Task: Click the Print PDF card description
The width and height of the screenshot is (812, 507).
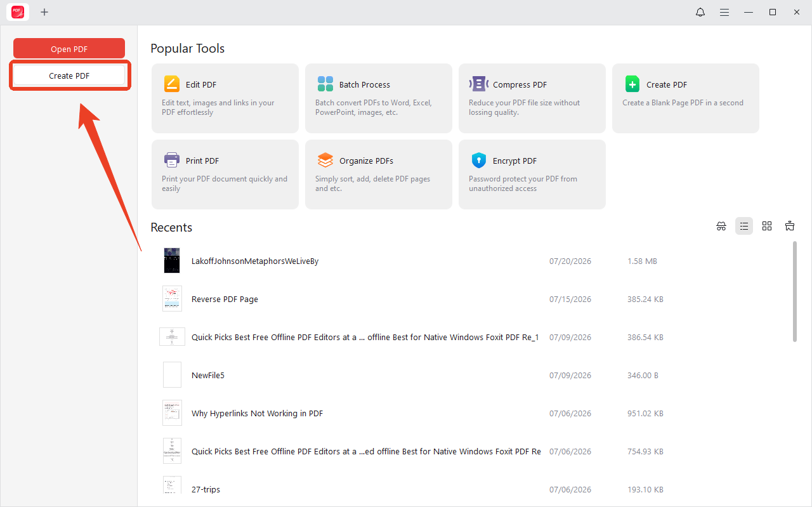Action: (x=225, y=183)
